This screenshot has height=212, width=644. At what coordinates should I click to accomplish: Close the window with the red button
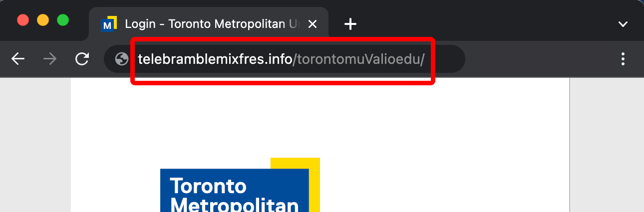23,20
